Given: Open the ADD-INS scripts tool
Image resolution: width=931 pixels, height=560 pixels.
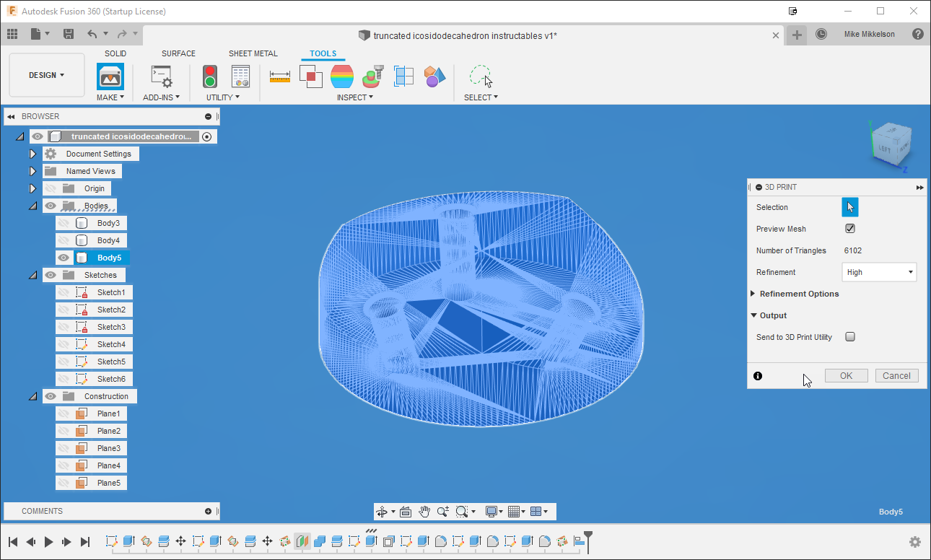Looking at the screenshot, I should 160,76.
